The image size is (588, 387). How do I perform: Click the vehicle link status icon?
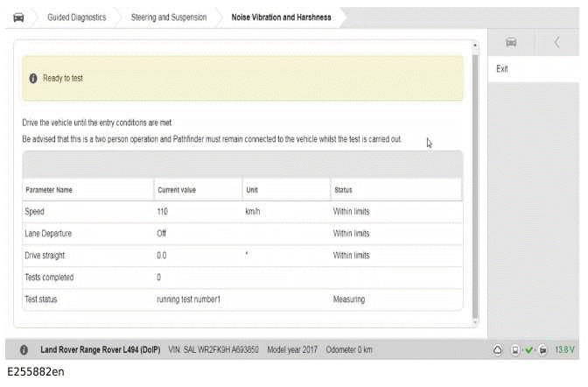(x=542, y=350)
